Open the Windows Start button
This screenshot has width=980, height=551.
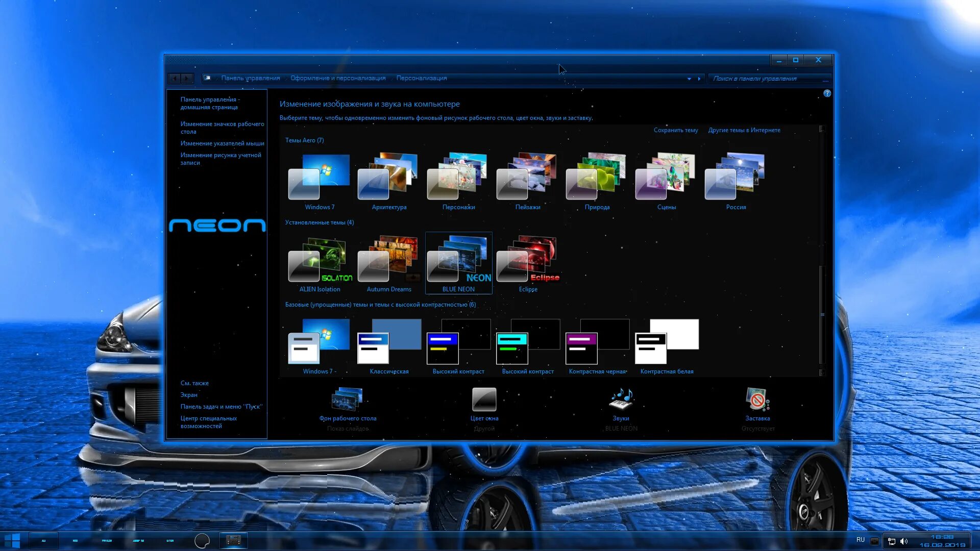coord(12,540)
